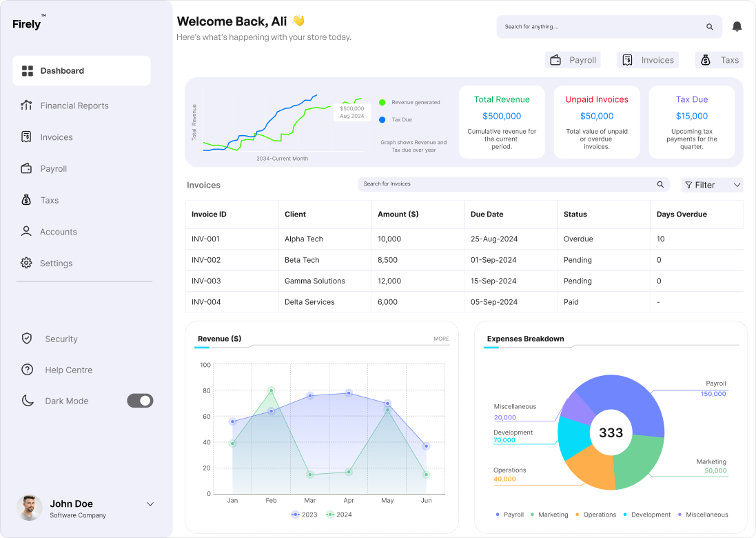
Task: Click the Taxes money bag icon in sidebar
Action: tap(27, 200)
